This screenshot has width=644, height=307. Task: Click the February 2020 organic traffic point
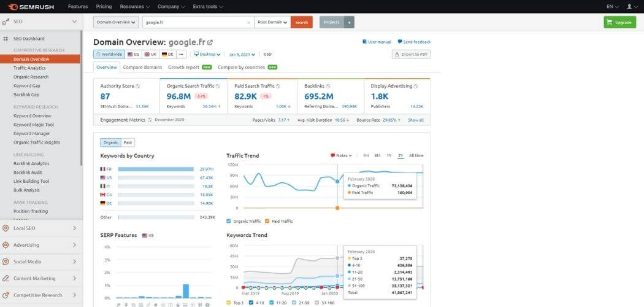(337, 181)
